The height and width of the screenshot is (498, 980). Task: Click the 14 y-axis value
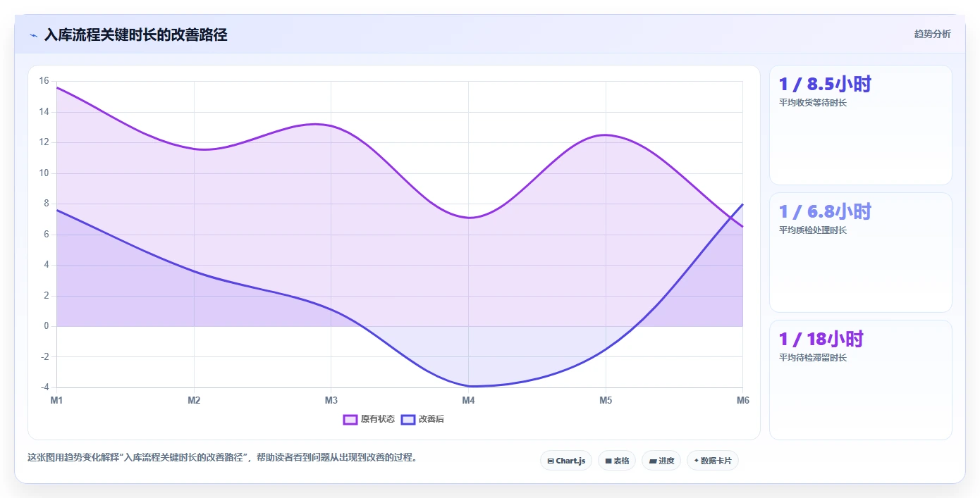(44, 111)
